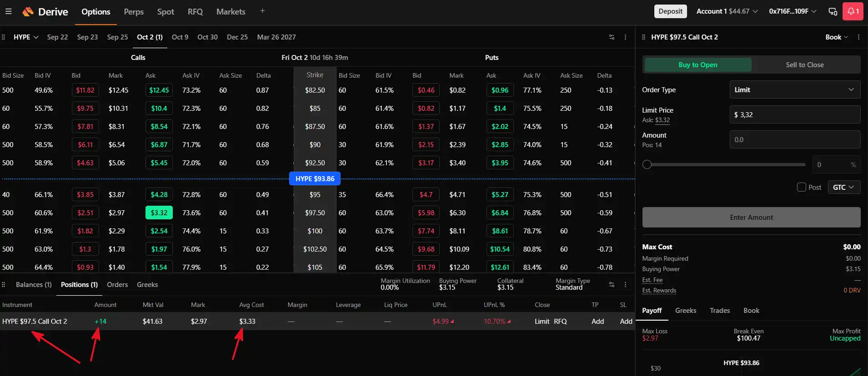Switch to the Spot tab
Screen dimensions: 868x376
tap(166, 12)
